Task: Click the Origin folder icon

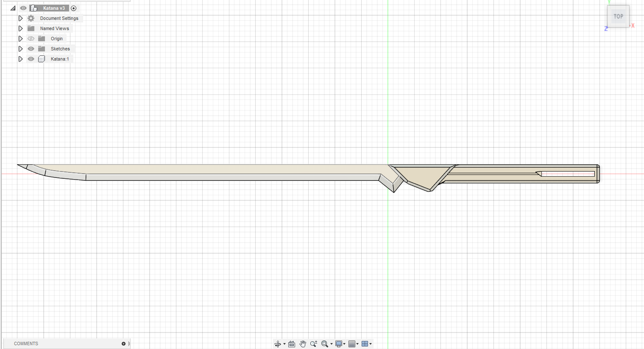Action: (42, 39)
